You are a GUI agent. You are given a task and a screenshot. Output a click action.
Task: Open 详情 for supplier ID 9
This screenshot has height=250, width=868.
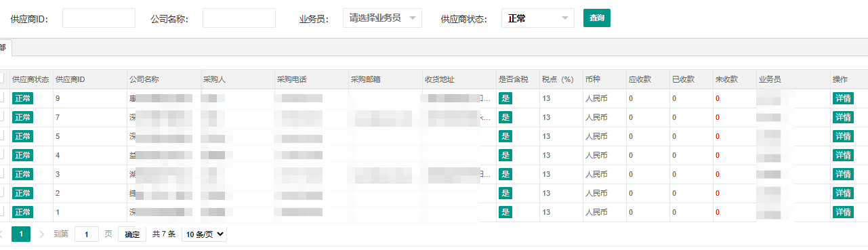(x=844, y=98)
